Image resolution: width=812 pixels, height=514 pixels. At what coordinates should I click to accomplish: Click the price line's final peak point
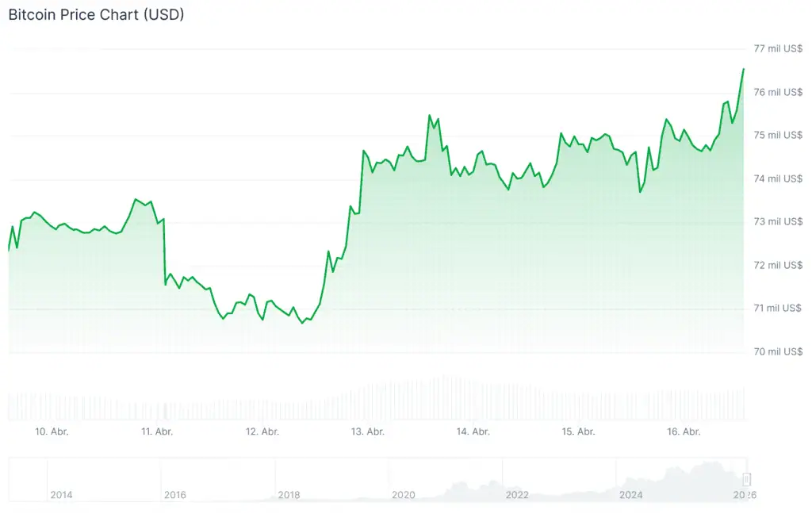click(x=743, y=69)
